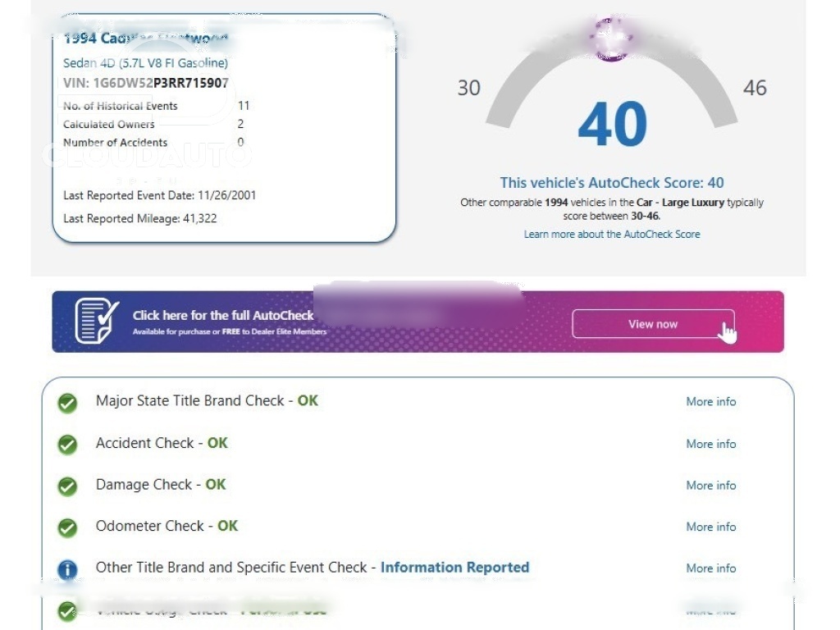This screenshot has width=840, height=630.
Task: Click the large score number 40
Action: 612,125
